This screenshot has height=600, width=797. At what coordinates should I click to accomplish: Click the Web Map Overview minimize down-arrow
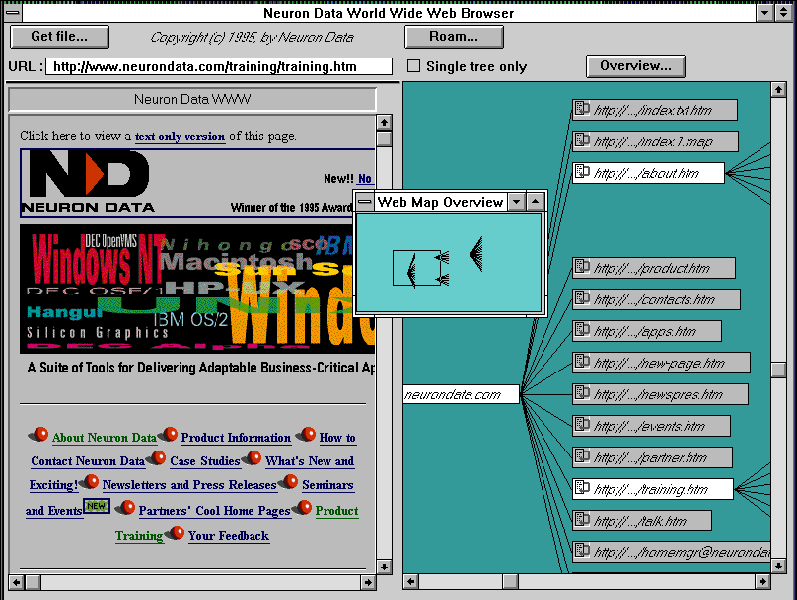point(516,202)
